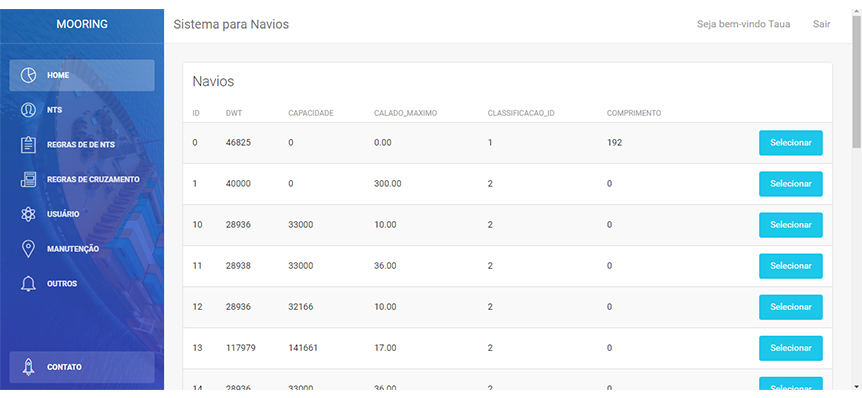The height and width of the screenshot is (398, 862).
Task: Click the DWT column header
Action: pyautogui.click(x=234, y=113)
